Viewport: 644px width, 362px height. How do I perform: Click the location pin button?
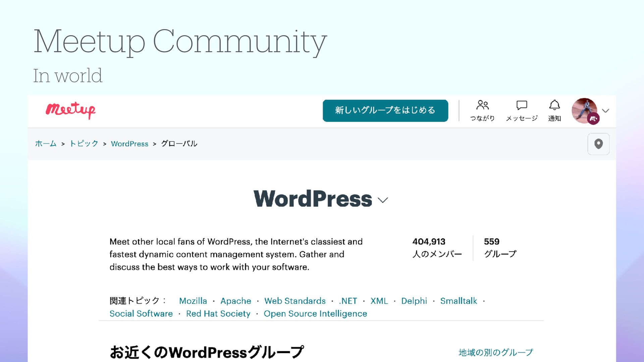coord(598,144)
